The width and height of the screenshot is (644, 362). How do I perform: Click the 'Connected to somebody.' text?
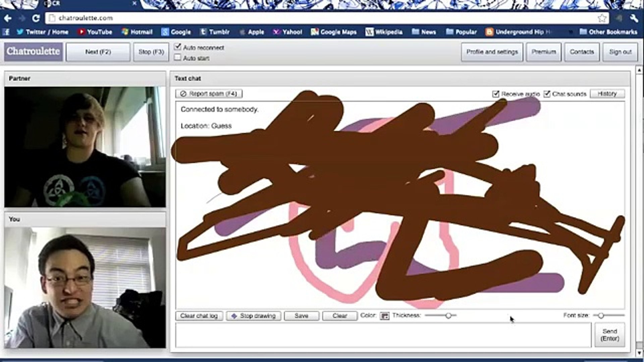pos(220,109)
